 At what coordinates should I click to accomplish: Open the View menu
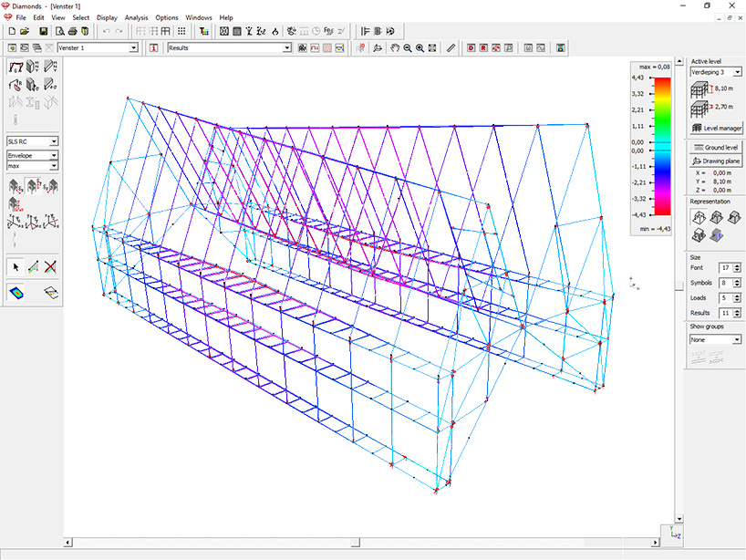[x=58, y=17]
